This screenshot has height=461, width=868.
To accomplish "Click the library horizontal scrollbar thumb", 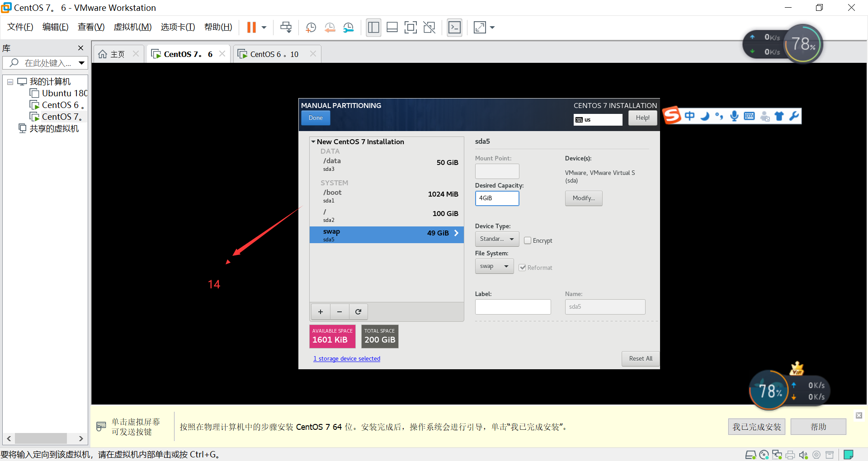I will point(41,438).
